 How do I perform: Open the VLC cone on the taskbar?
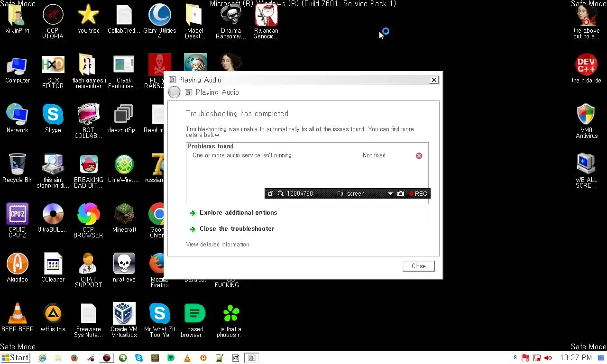click(187, 358)
